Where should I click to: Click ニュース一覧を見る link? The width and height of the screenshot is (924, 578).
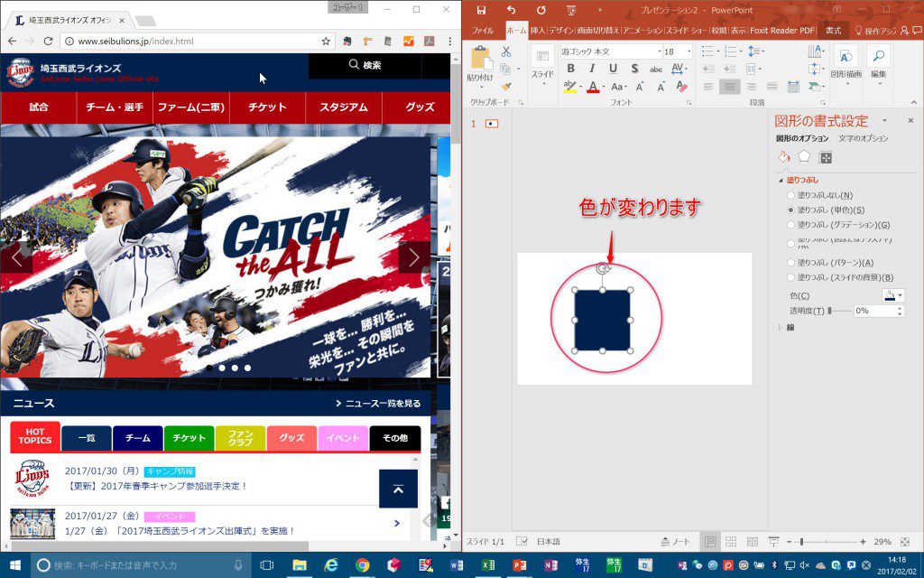pos(378,404)
